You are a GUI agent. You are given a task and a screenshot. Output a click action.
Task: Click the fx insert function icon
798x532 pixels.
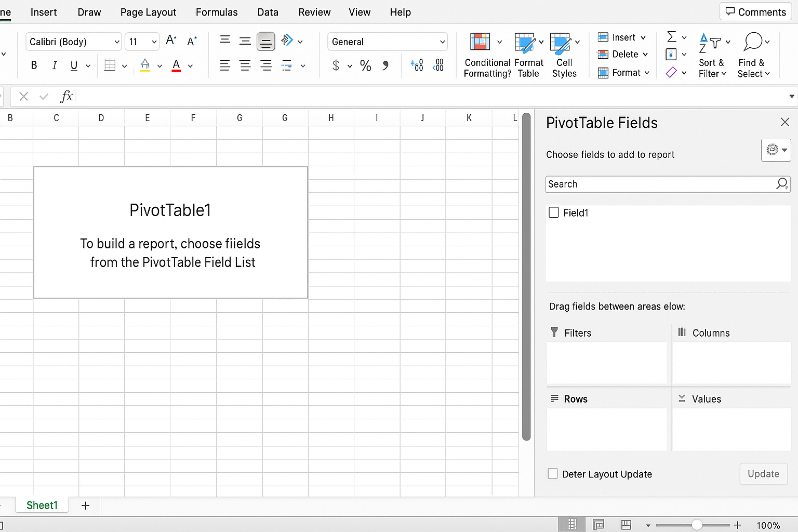coord(66,96)
